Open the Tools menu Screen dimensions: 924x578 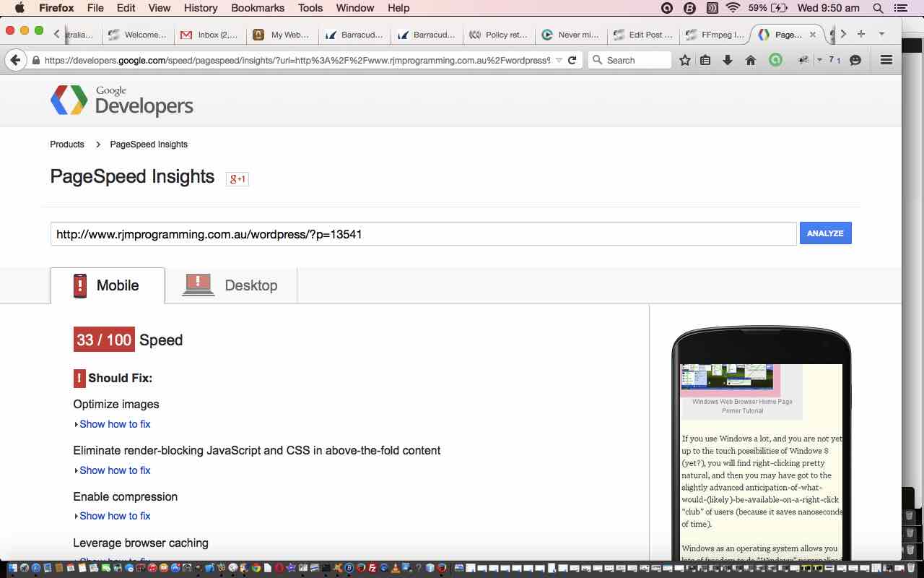coord(310,8)
